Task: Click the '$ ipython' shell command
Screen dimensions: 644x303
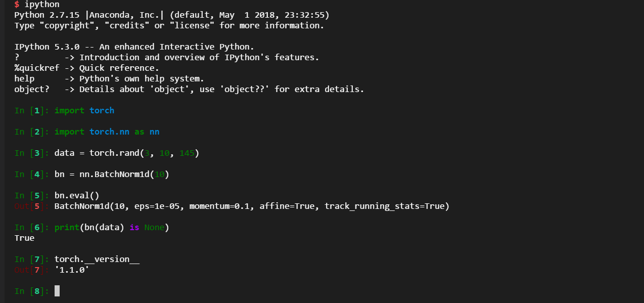Action: (37, 5)
